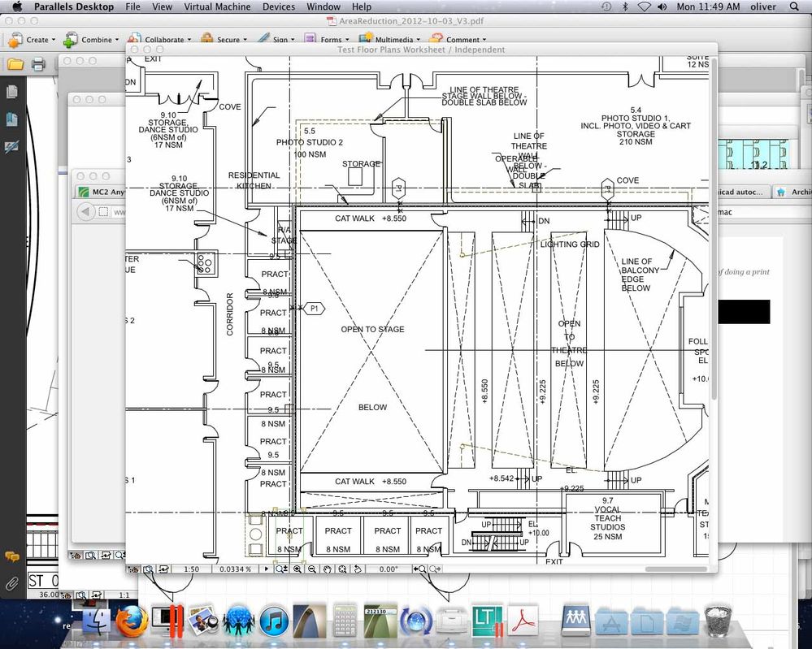812x649 pixels.
Task: Open the Signatures panel in Acrobat sidebar
Action: tap(11, 147)
